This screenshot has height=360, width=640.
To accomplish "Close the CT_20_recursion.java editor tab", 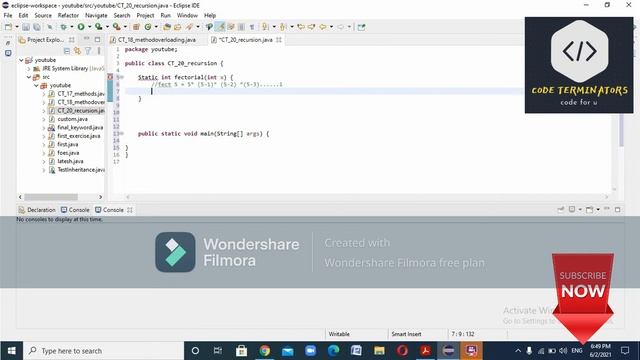I will click(279, 40).
